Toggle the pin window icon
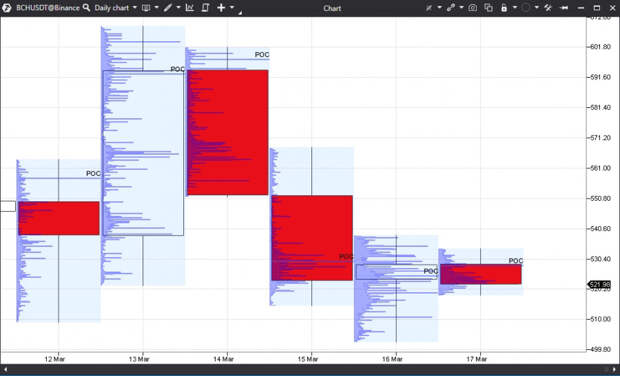620x376 pixels. 564,8
